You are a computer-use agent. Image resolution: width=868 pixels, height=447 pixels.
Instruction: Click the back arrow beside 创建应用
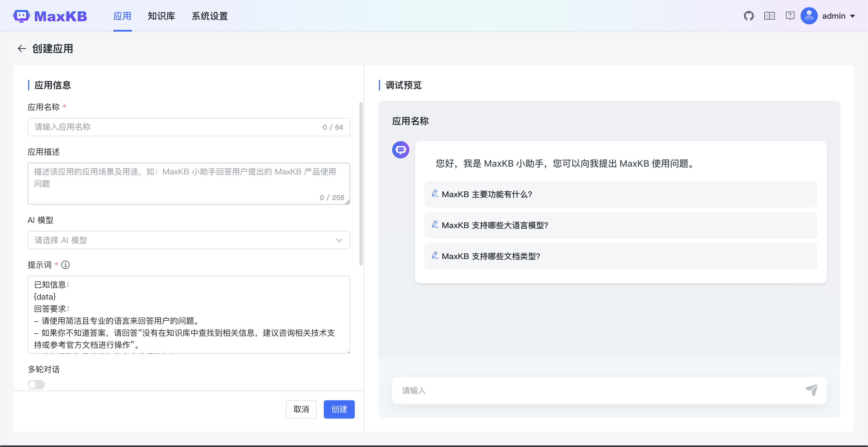[x=22, y=48]
